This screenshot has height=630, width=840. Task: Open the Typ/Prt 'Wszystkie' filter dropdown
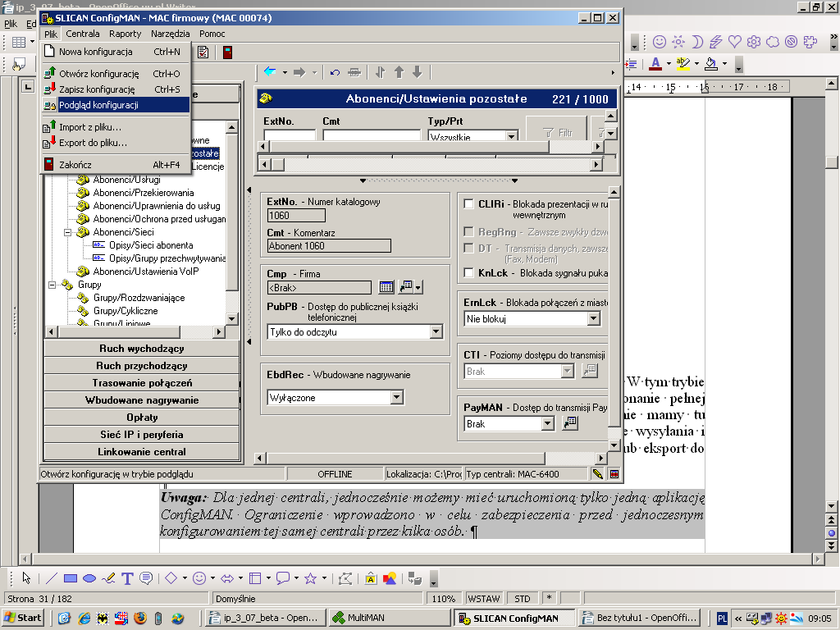512,136
